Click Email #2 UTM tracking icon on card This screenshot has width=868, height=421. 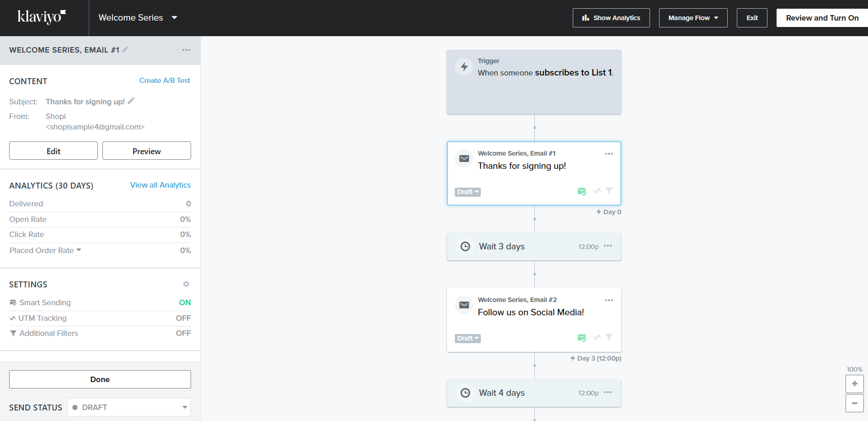coord(597,337)
